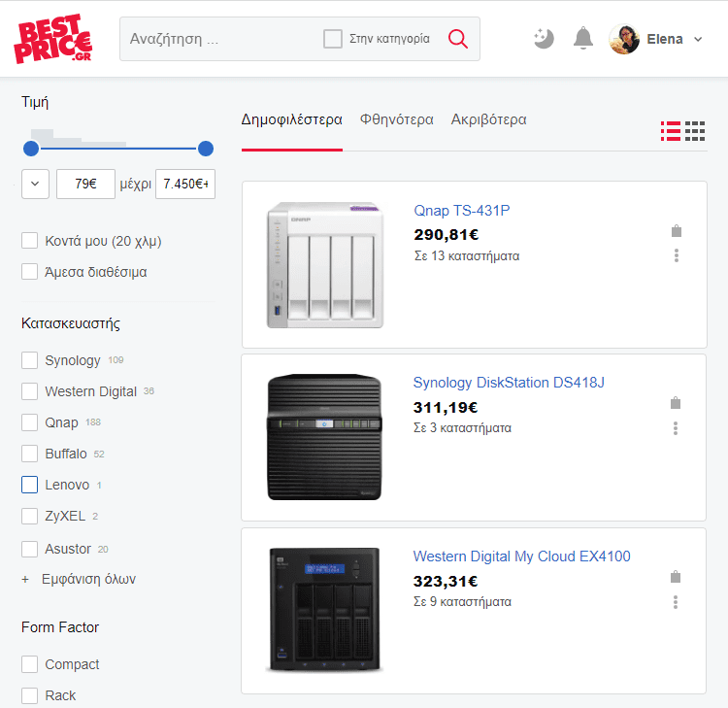Open more options for Qnap TS-431P

[x=677, y=255]
